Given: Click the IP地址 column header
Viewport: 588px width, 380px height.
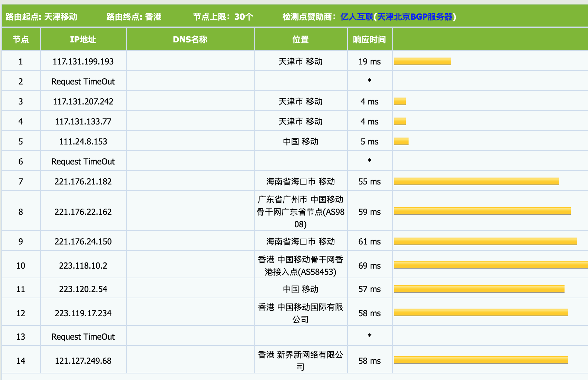Looking at the screenshot, I should (x=83, y=39).
